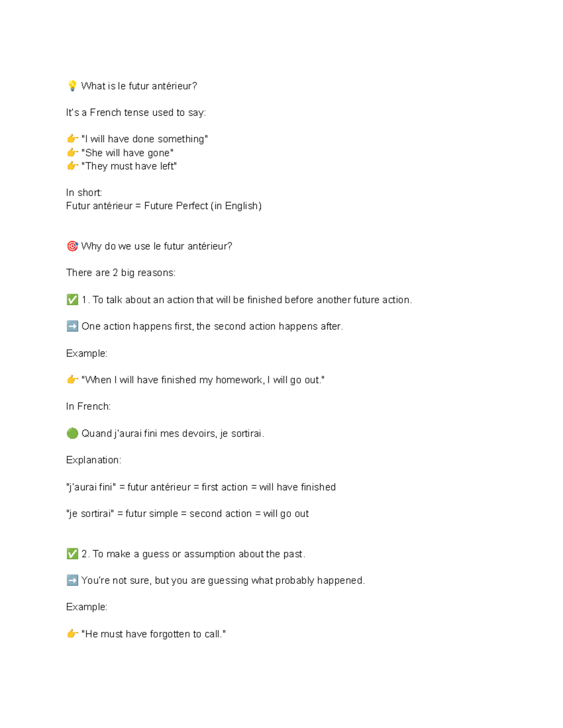This screenshot has height=728, width=563.
Task: Click the pointing hand beside "I will have done something"
Action: [72, 139]
